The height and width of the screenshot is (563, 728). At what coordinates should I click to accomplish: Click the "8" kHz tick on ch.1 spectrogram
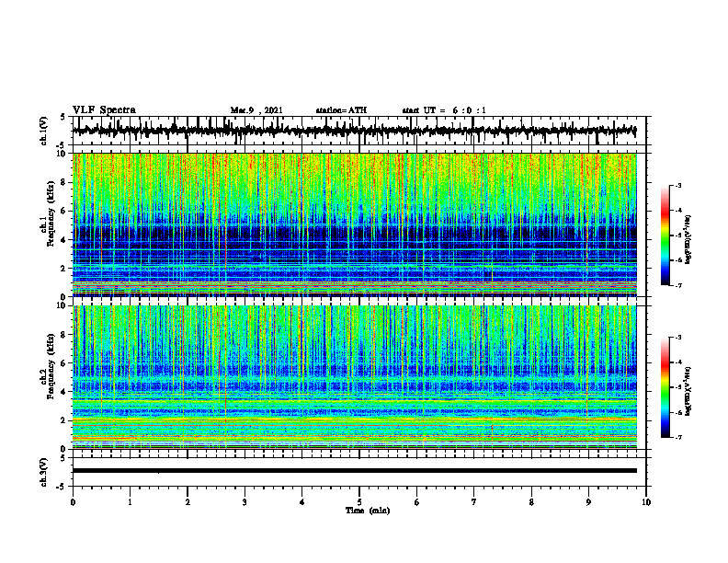pyautogui.click(x=63, y=182)
